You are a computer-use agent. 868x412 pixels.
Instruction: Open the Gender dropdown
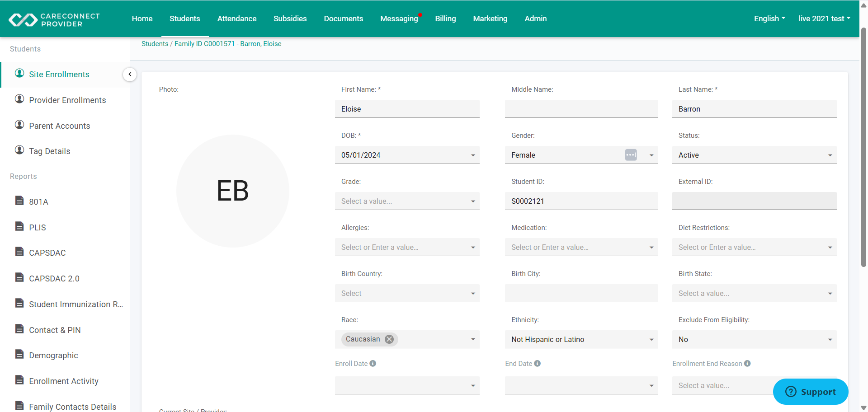pos(651,155)
